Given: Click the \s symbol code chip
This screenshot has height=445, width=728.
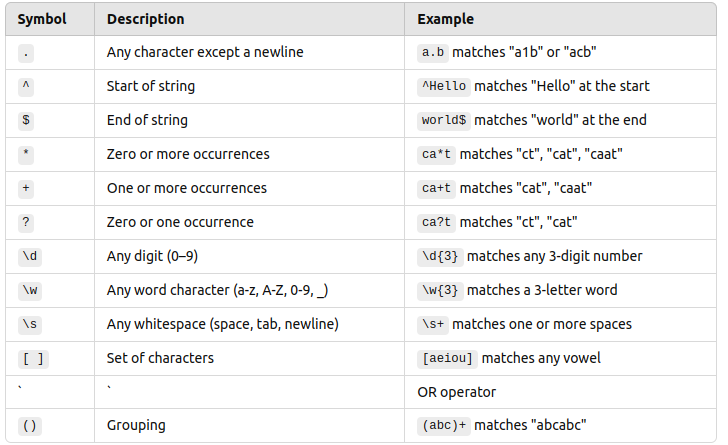Looking at the screenshot, I should point(29,324).
